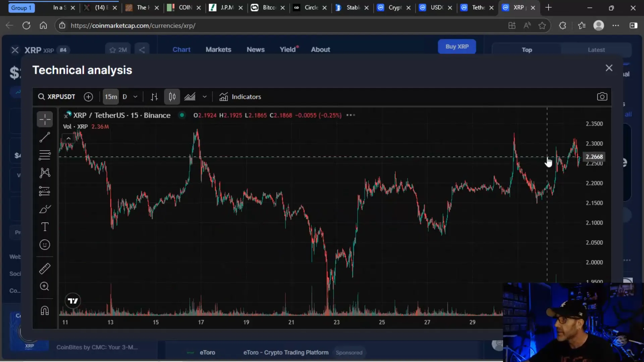Select the Latest feed tab

(x=596, y=50)
